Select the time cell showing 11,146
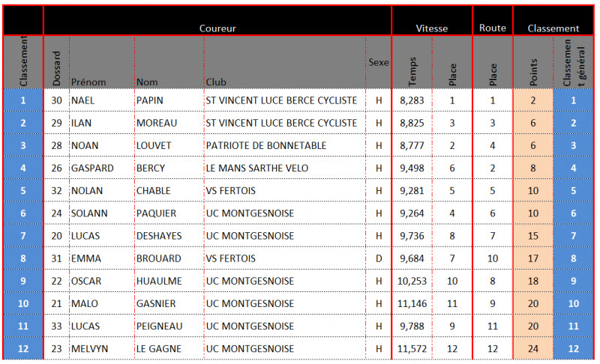This screenshot has height=364, width=600. click(x=412, y=303)
